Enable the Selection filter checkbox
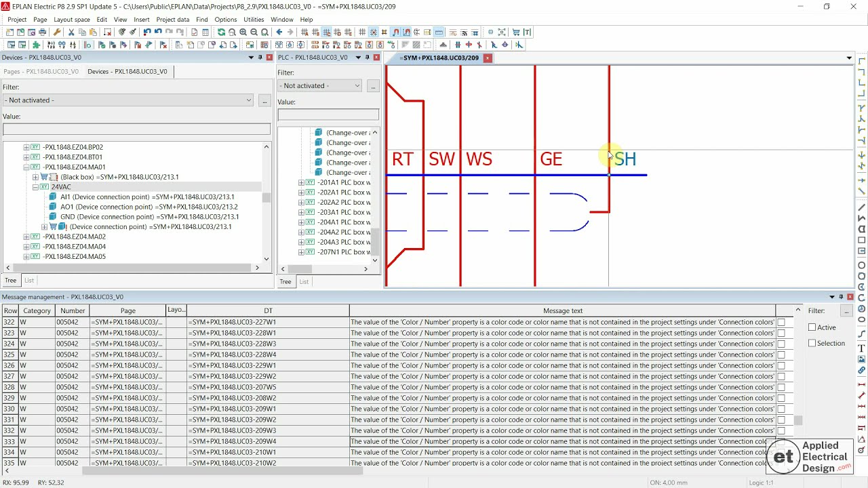The image size is (868, 488). pos(812,343)
